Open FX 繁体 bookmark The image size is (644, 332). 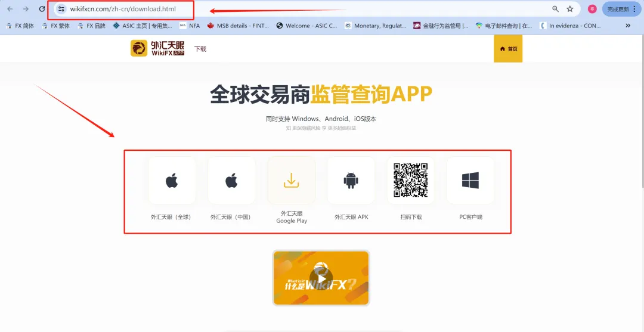tap(56, 26)
